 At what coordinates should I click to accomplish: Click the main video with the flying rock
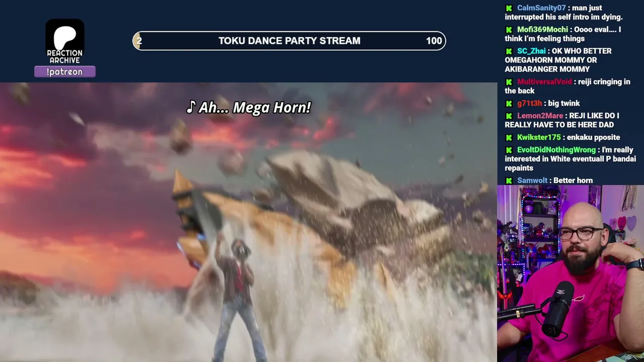[249, 222]
